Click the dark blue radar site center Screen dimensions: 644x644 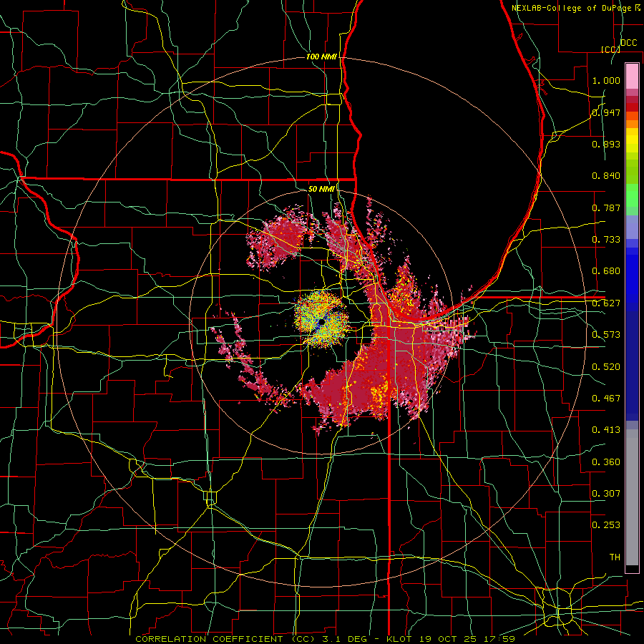(321, 321)
